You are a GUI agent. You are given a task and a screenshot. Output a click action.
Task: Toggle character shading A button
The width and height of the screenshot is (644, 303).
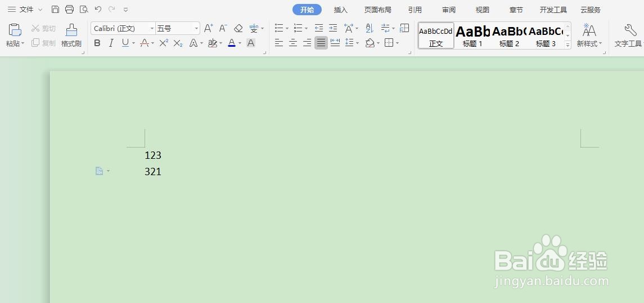251,43
